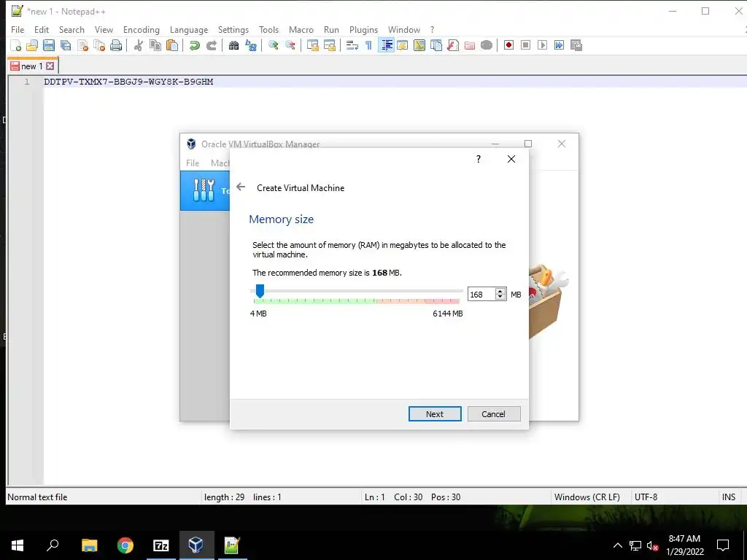The width and height of the screenshot is (747, 560).
Task: Click the New file icon in Notepad++ toolbar
Action: tap(16, 45)
